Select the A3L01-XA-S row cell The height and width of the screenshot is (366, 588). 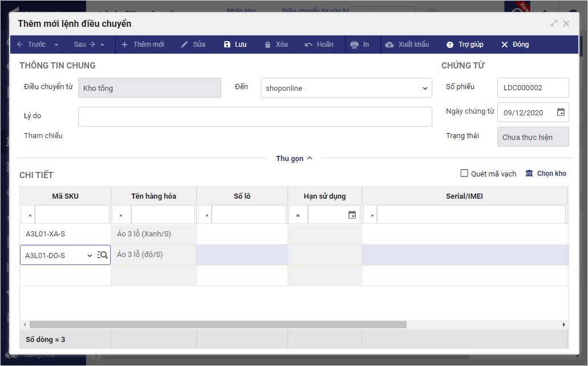pyautogui.click(x=65, y=234)
